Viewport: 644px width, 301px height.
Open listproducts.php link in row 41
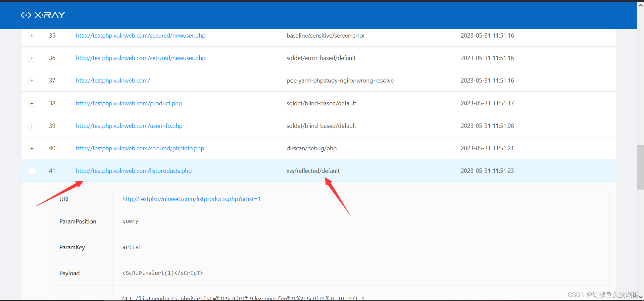pos(134,171)
